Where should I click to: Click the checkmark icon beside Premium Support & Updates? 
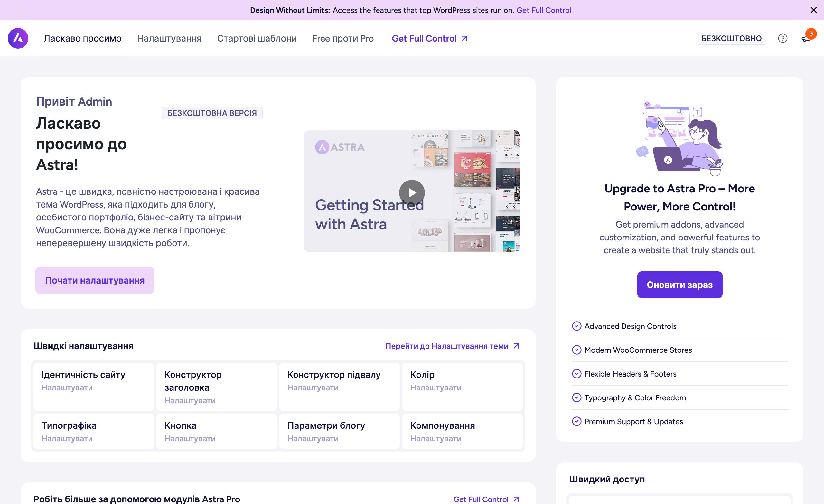[576, 421]
